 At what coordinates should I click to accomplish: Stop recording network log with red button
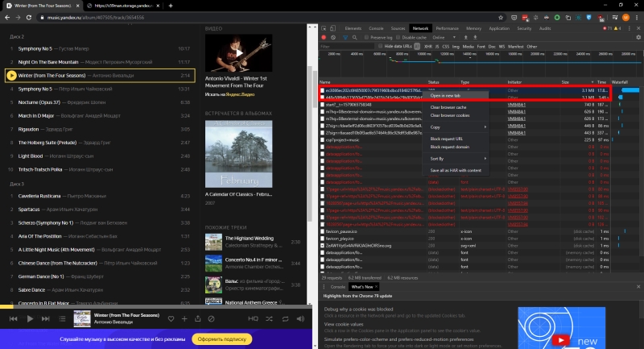(324, 37)
